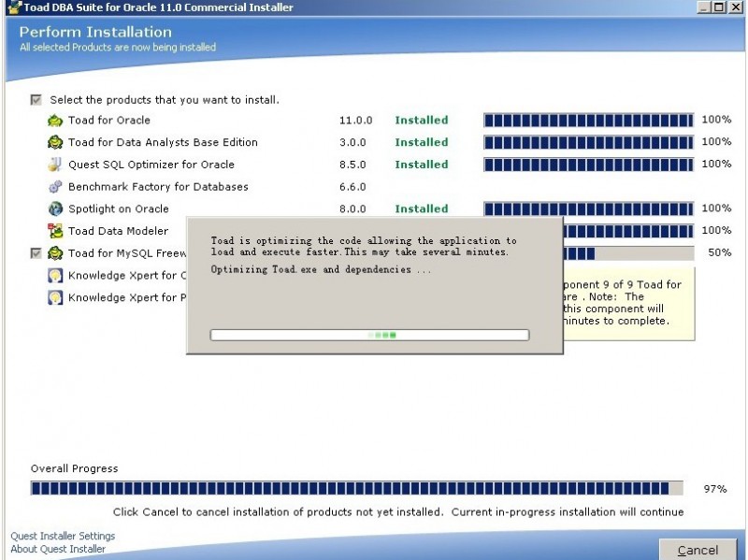Viewport: 748px width, 560px height.
Task: Minimize the installer window
Action: tap(704, 7)
